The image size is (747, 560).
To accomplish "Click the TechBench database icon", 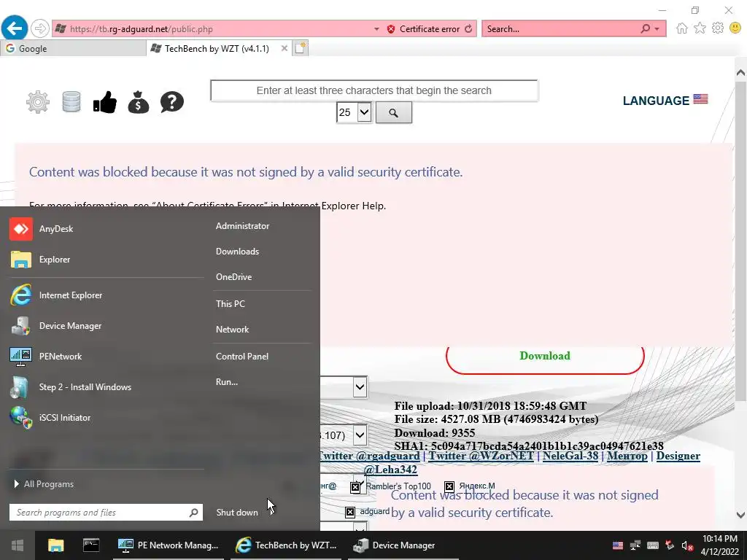I will point(71,102).
